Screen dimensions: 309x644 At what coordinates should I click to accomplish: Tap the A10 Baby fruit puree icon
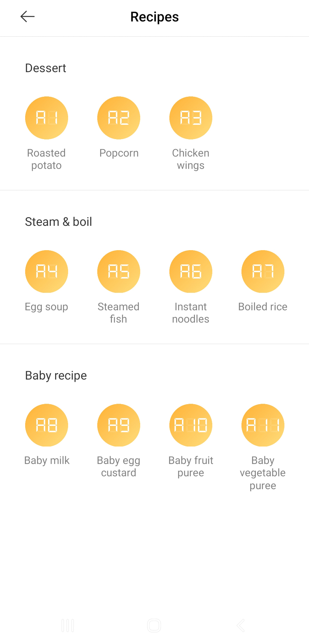[x=191, y=425]
